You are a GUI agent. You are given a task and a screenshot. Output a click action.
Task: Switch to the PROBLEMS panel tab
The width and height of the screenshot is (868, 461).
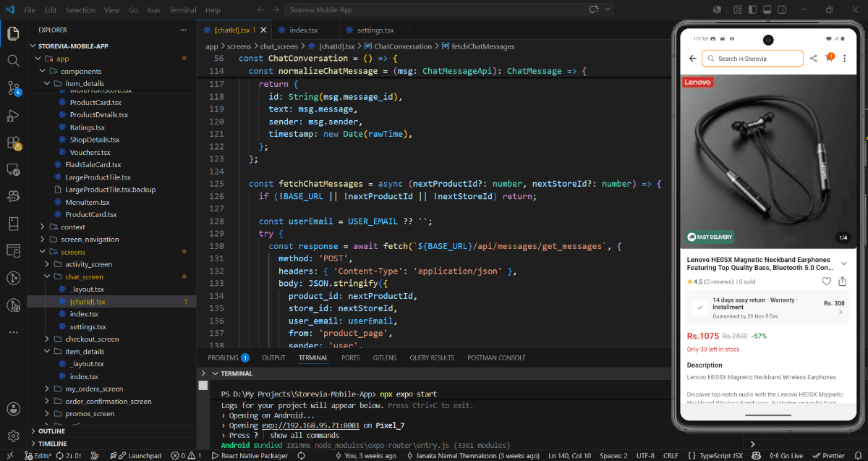228,358
